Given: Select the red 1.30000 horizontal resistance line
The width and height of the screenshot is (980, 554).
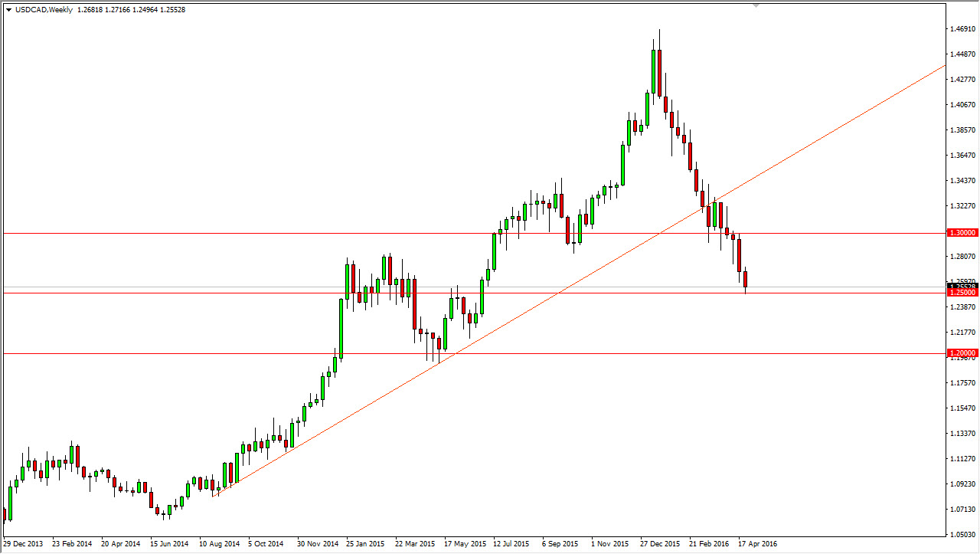Looking at the screenshot, I should [306, 232].
